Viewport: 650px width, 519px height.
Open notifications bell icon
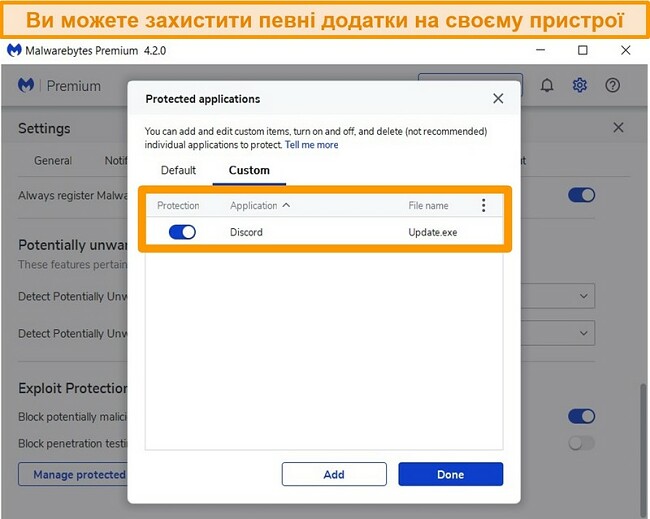[x=547, y=85]
